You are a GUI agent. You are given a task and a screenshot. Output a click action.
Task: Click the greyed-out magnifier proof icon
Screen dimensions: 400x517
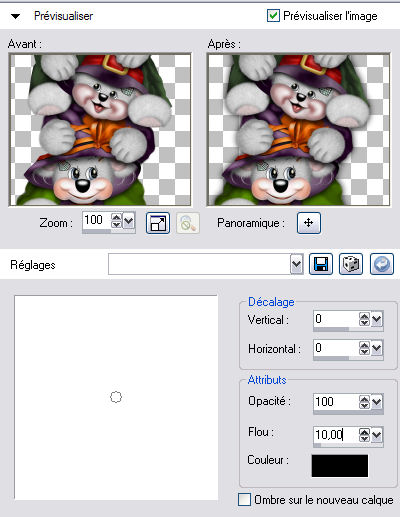coord(188,223)
